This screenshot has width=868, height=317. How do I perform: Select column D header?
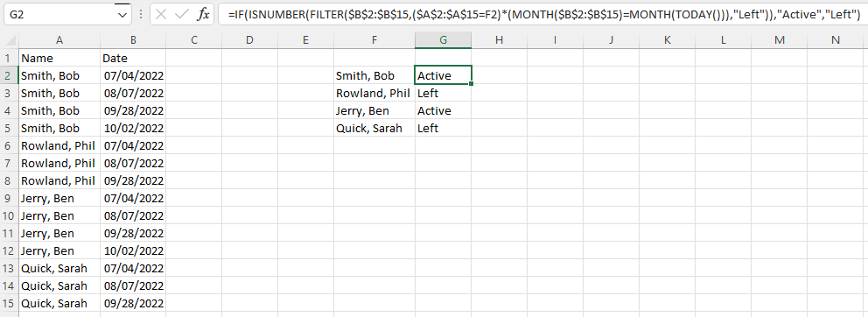click(x=249, y=40)
